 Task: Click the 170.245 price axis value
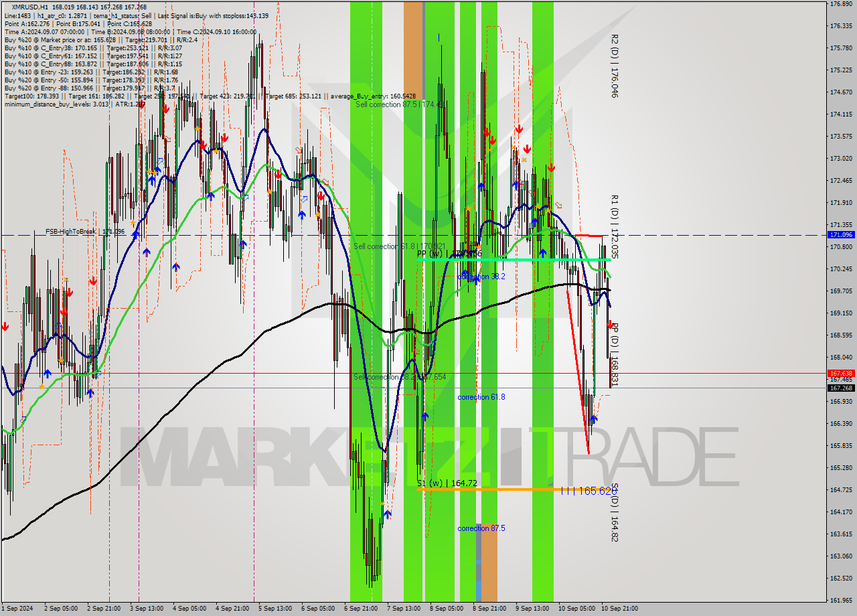point(840,269)
